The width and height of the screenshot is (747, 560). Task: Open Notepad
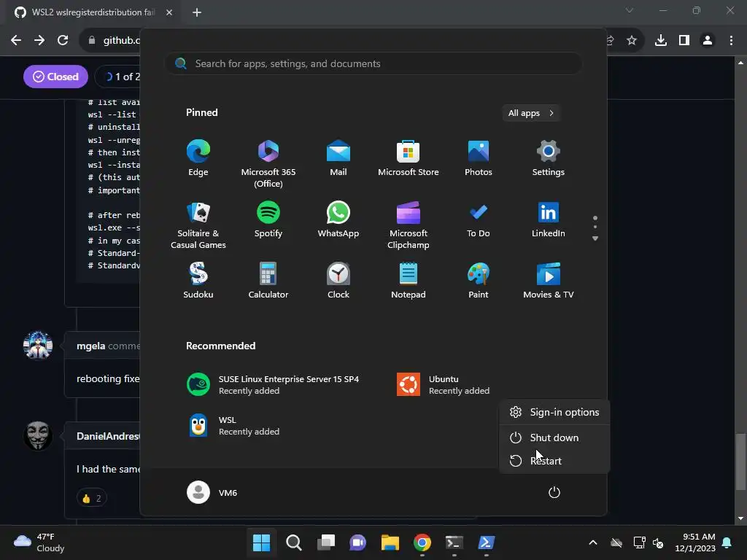(409, 280)
